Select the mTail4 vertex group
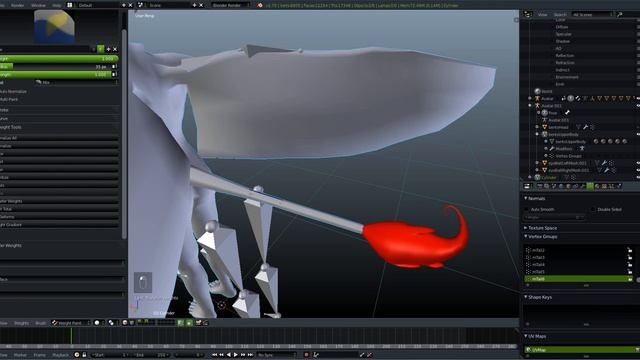The width and height of the screenshot is (640, 360). (576, 264)
